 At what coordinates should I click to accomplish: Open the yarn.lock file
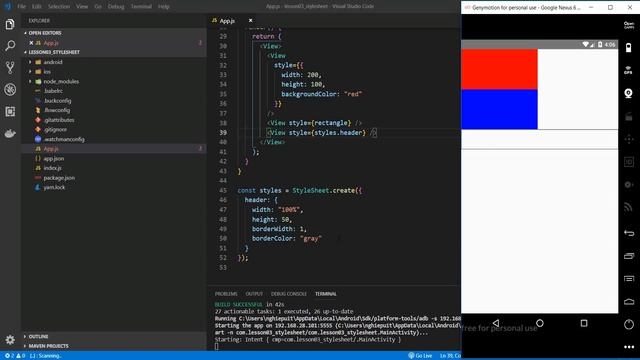(x=54, y=187)
